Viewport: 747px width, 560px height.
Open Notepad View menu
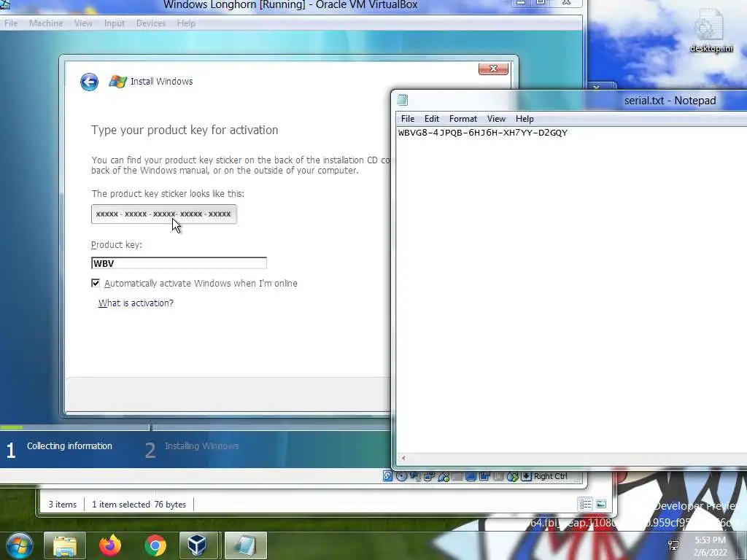click(x=496, y=119)
